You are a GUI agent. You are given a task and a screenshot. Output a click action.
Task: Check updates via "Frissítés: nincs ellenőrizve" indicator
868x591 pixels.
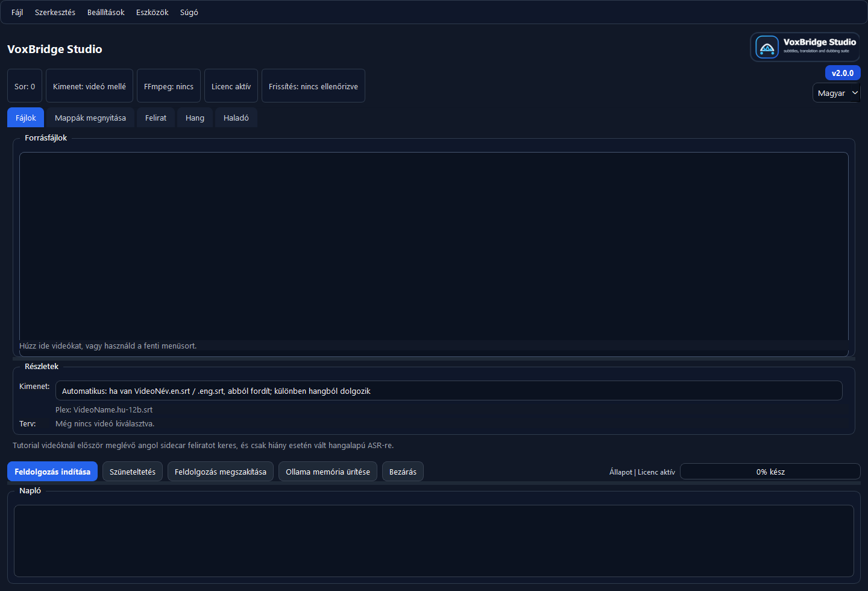[x=313, y=85]
